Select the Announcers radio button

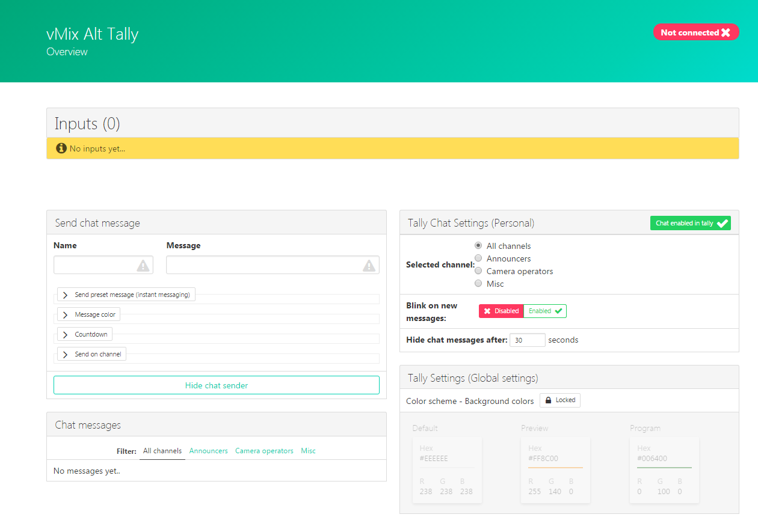coord(478,258)
